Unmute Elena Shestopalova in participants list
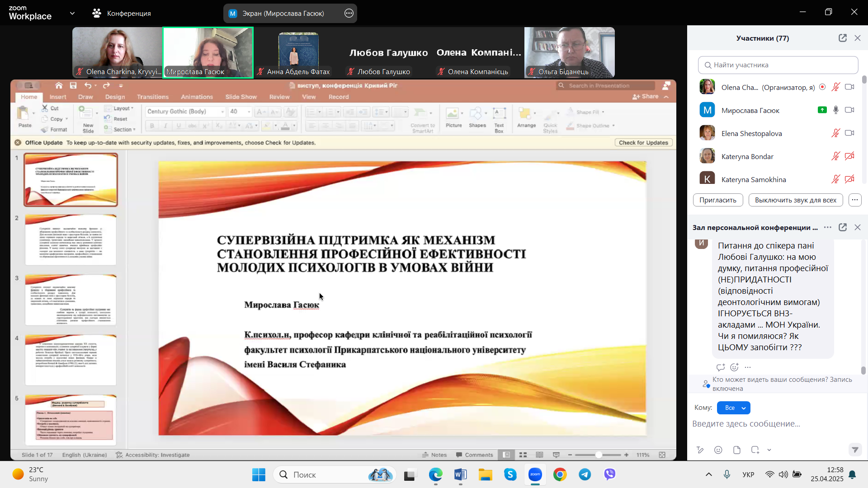Viewport: 868px width, 488px height. [x=835, y=133]
